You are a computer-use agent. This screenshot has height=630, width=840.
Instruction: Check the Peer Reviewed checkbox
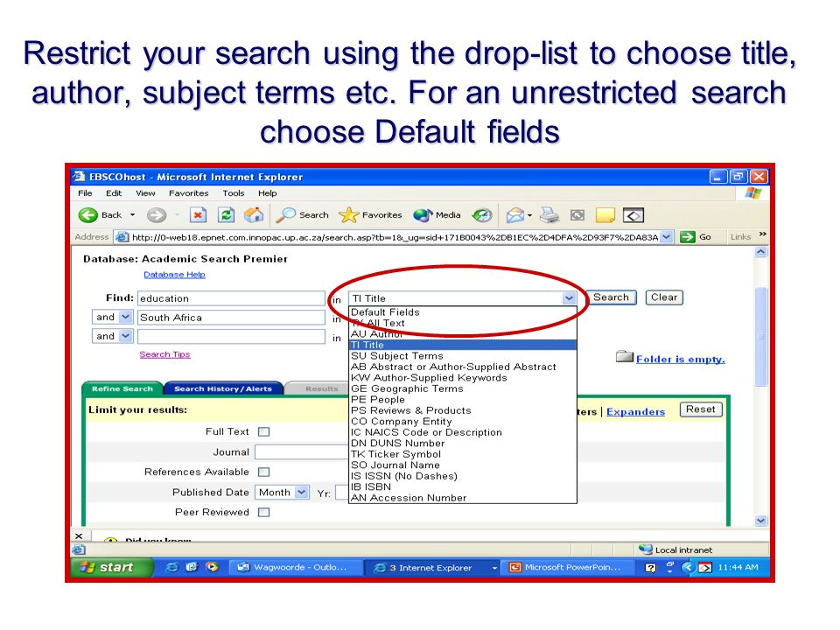click(263, 512)
